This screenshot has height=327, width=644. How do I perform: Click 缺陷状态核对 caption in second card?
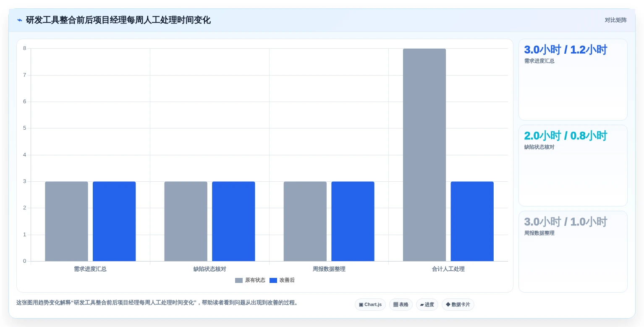[539, 147]
